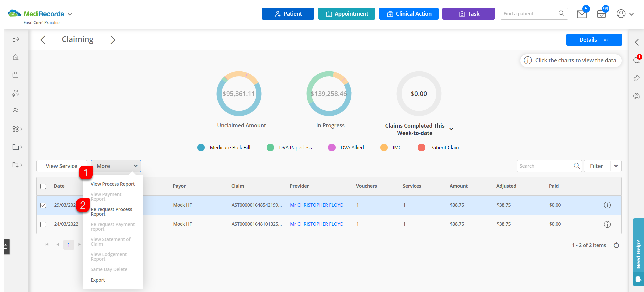Uncheck the 29/03/2022 claim row checkbox
644x292 pixels.
pos(43,205)
